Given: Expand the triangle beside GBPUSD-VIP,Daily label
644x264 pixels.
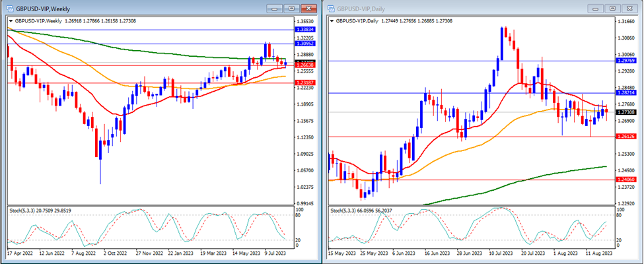Looking at the screenshot, I should (x=332, y=22).
